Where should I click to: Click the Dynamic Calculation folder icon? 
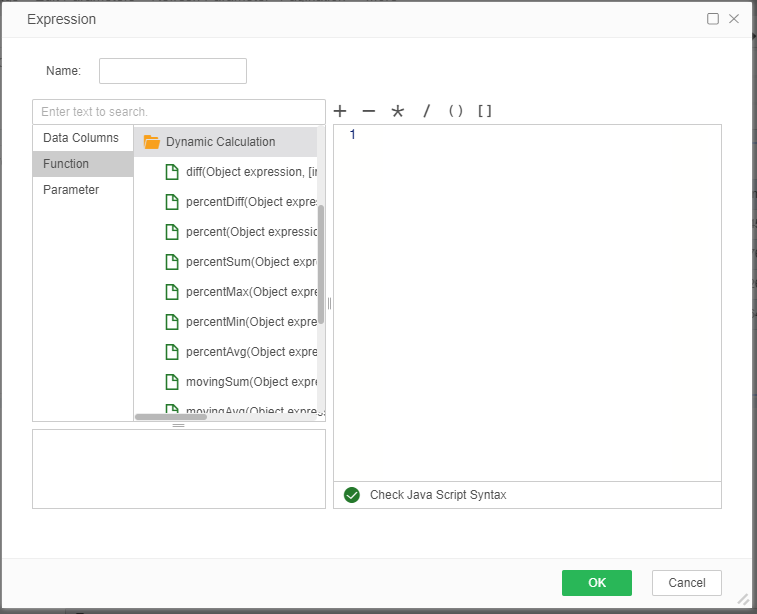click(x=152, y=142)
